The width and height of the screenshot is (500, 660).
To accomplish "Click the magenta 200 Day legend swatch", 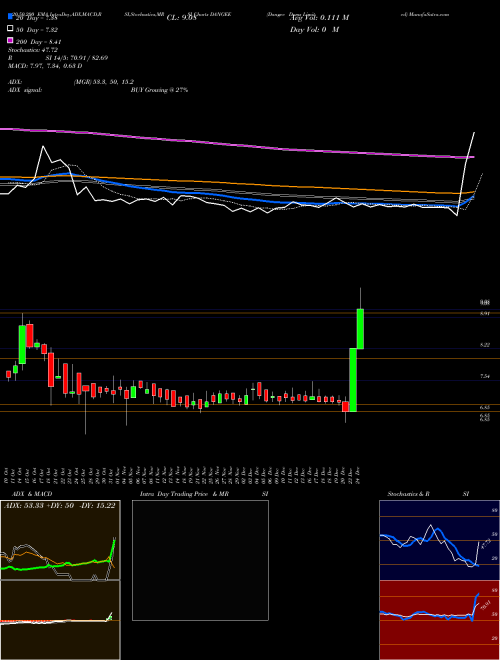I will click(x=10, y=41).
